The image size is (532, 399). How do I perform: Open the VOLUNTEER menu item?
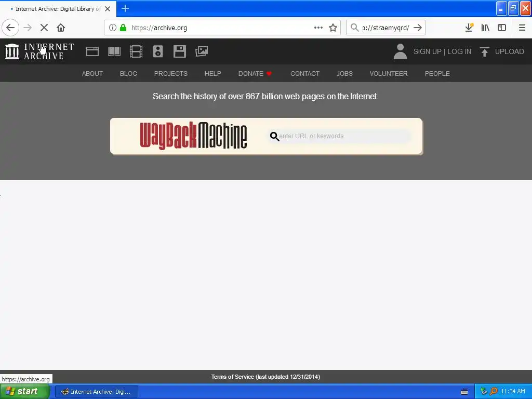[x=389, y=74]
